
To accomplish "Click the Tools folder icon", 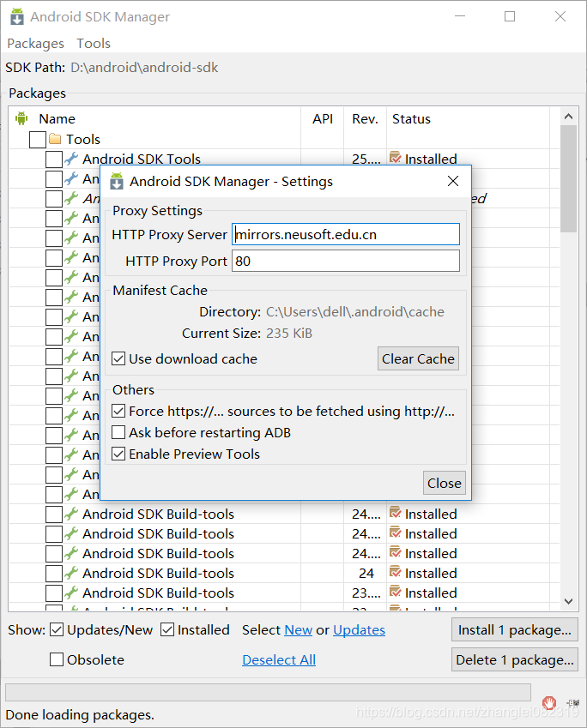I will [x=55, y=139].
